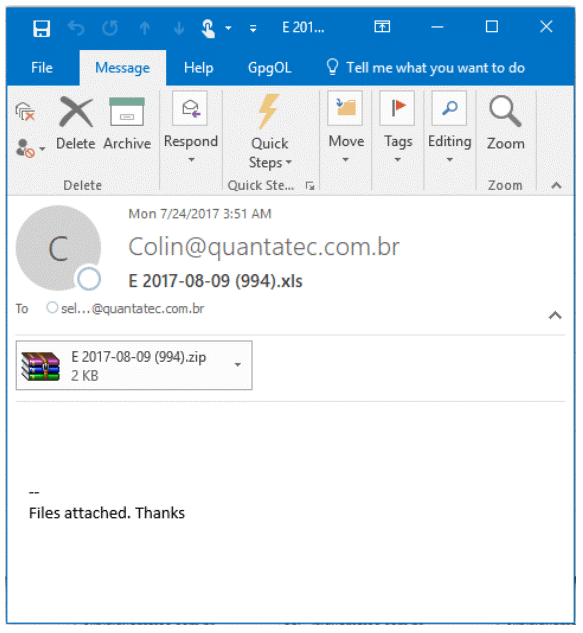
Task: Click the Tags flag icon
Action: [397, 108]
